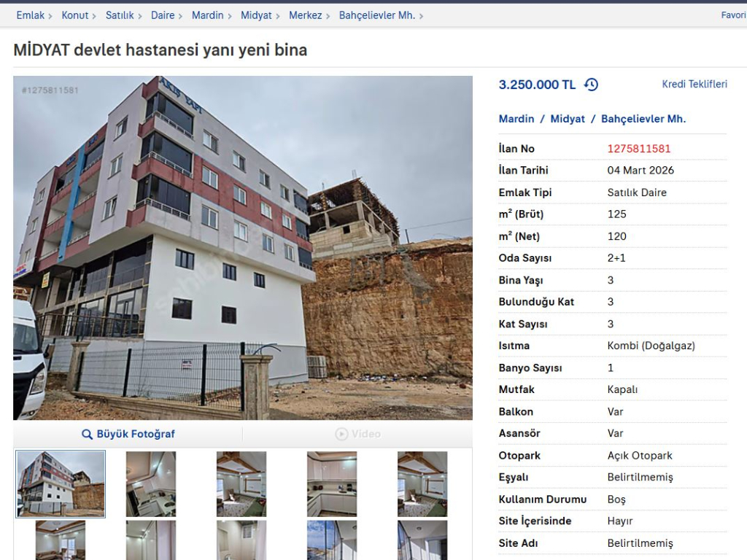The width and height of the screenshot is (747, 560).
Task: Expand the chevron after Emlak breadcrumb
Action: tap(50, 16)
